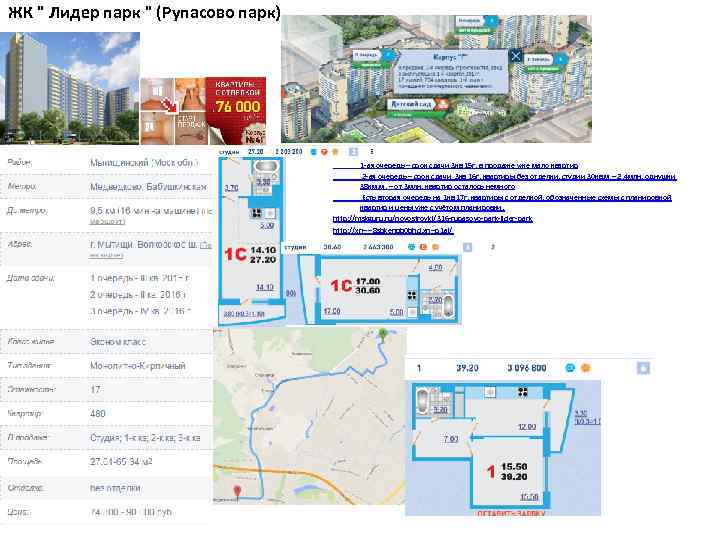Image resolution: width=720 pixels, height=540 pixels.
Task: Click the 1-ая очередь note link
Action: click(x=469, y=165)
